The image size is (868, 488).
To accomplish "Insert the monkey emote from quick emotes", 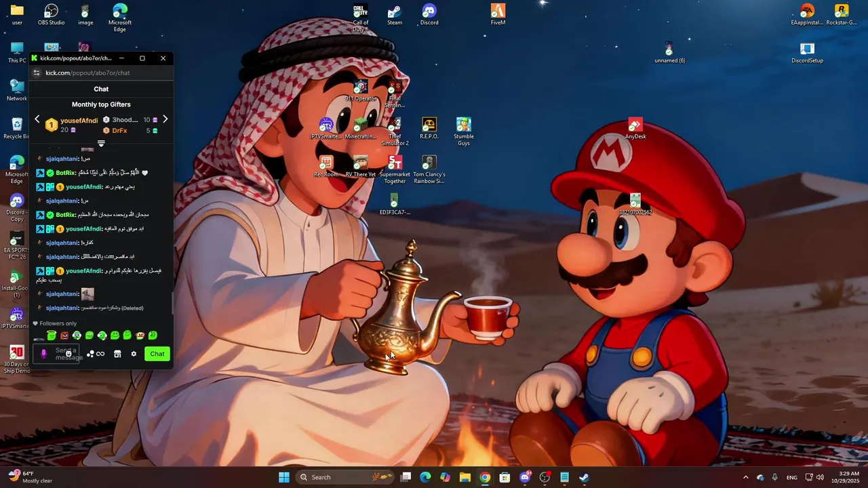I will point(140,335).
